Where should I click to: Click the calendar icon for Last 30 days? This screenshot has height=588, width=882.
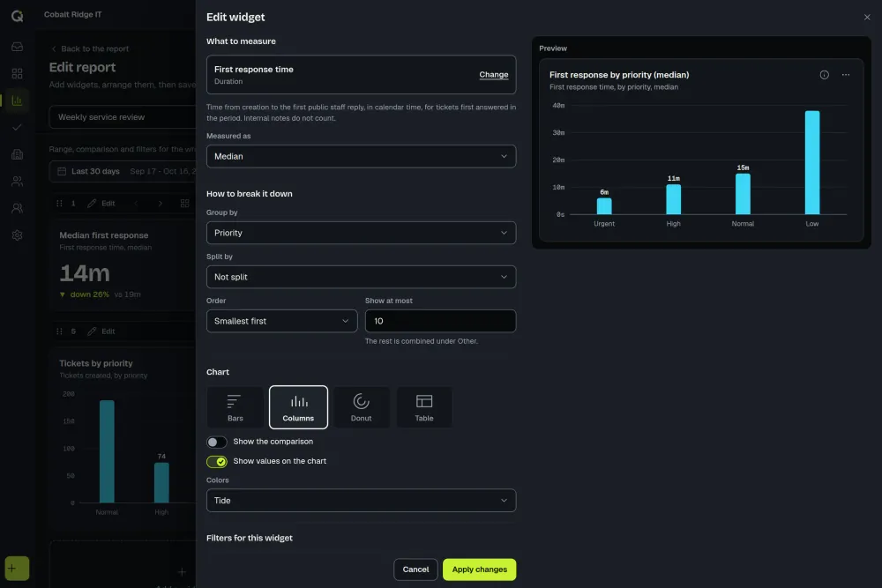(x=62, y=171)
